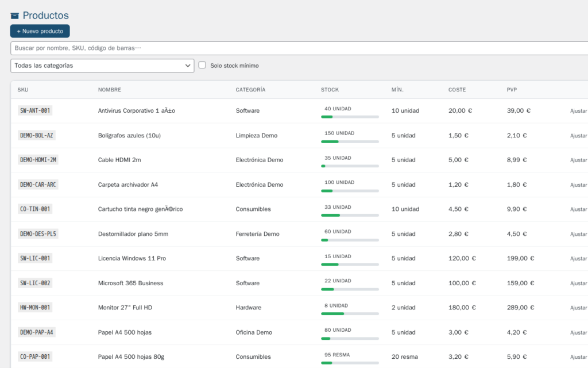Enable the 'Solo stock mínimo' checkbox
The width and height of the screenshot is (588, 368).
tap(202, 65)
